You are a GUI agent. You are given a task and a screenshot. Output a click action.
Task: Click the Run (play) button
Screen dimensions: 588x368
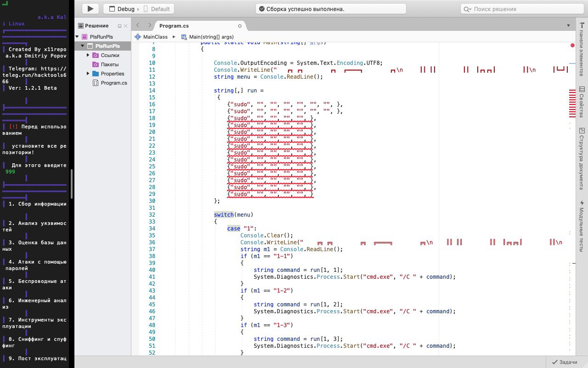click(90, 9)
